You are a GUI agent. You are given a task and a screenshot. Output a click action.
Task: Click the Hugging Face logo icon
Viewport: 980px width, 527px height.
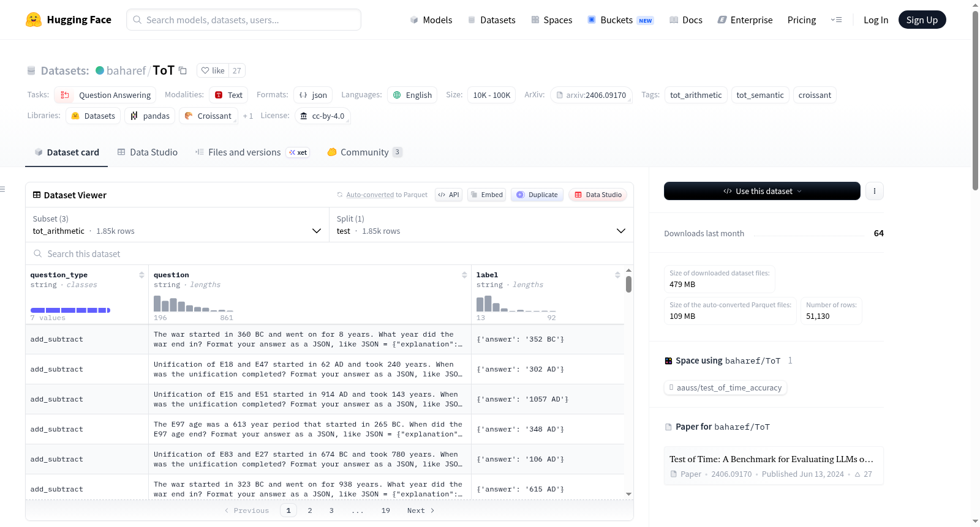click(x=34, y=20)
